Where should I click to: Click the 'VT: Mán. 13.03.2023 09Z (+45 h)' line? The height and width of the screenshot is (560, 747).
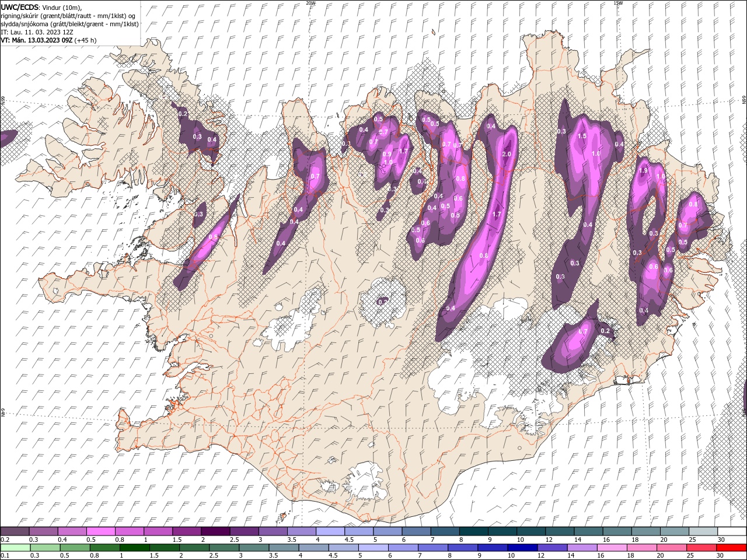pos(49,40)
